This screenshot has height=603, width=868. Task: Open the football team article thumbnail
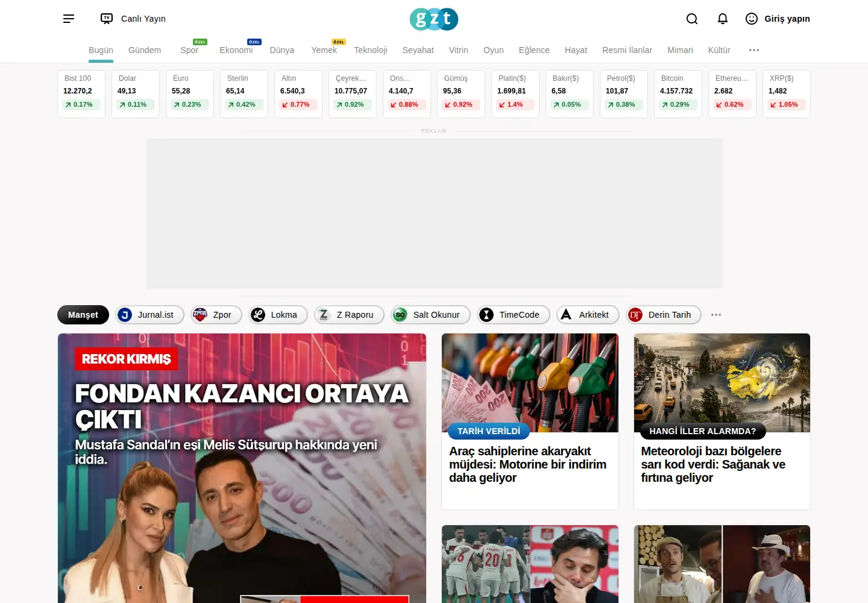pyautogui.click(x=530, y=564)
